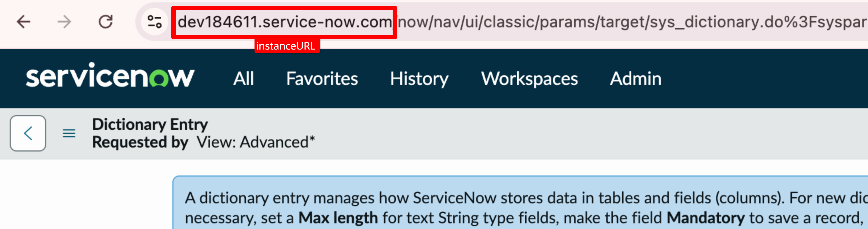Click the bold Mandatory text

pos(706,218)
